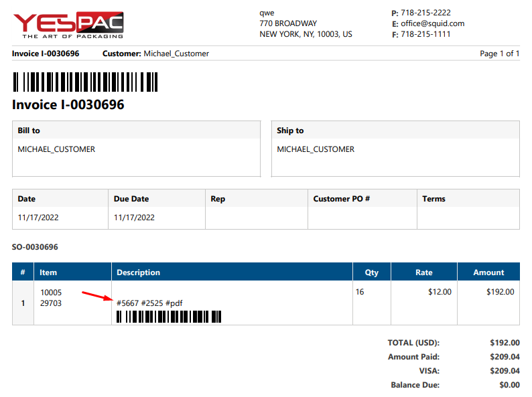
Task: Click the Balance Due amount $0.00
Action: pyautogui.click(x=509, y=385)
